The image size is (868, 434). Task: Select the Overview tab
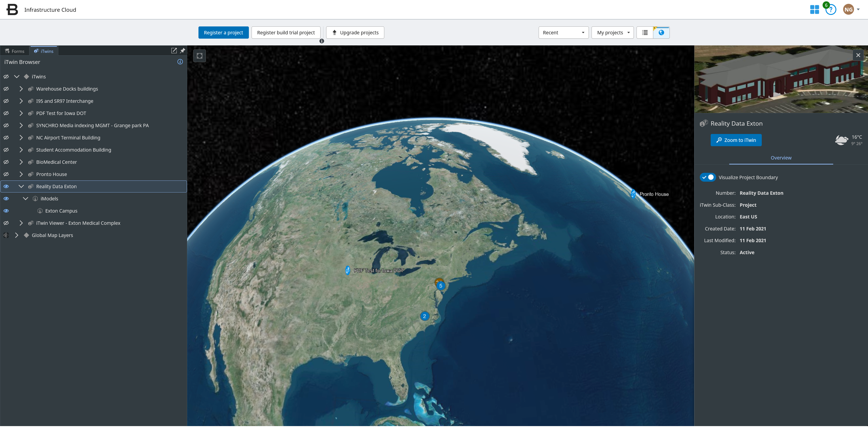781,158
